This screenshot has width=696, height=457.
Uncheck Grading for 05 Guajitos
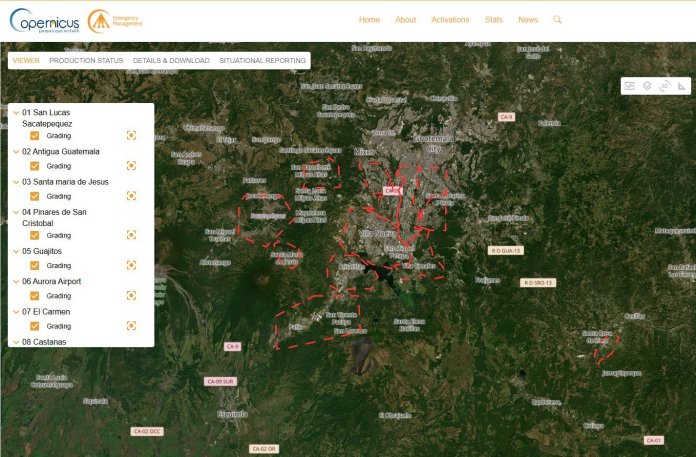[x=35, y=265]
